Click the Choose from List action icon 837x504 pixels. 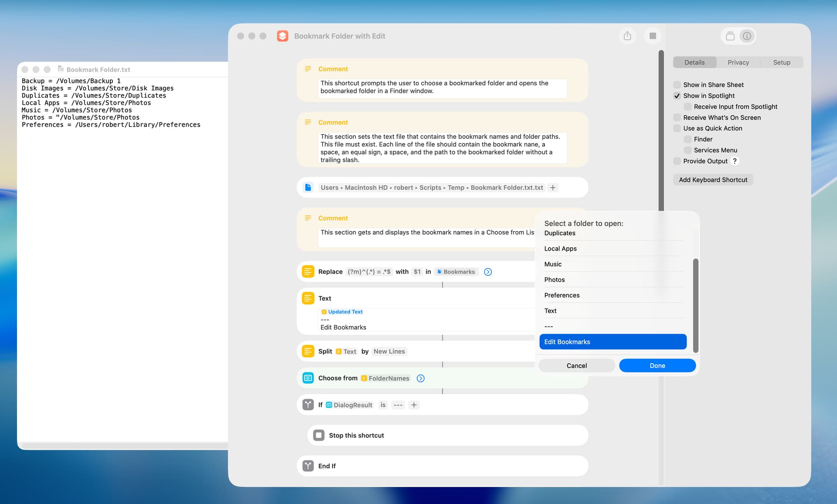point(308,378)
